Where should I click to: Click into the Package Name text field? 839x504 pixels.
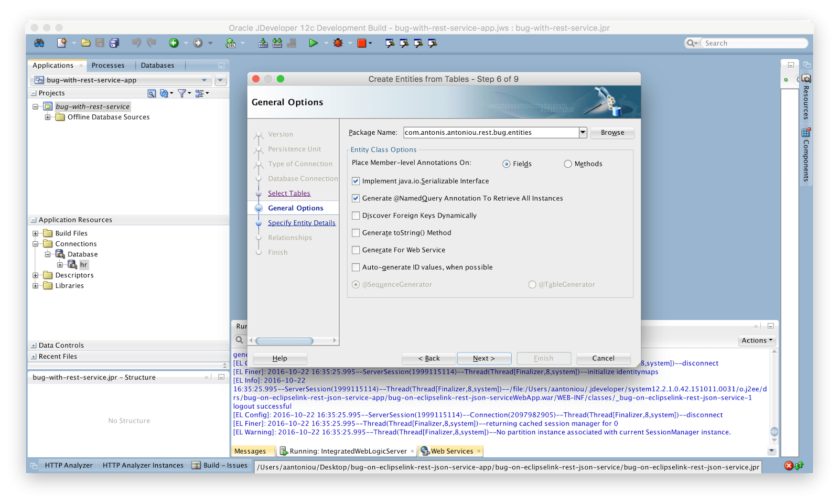coord(491,133)
